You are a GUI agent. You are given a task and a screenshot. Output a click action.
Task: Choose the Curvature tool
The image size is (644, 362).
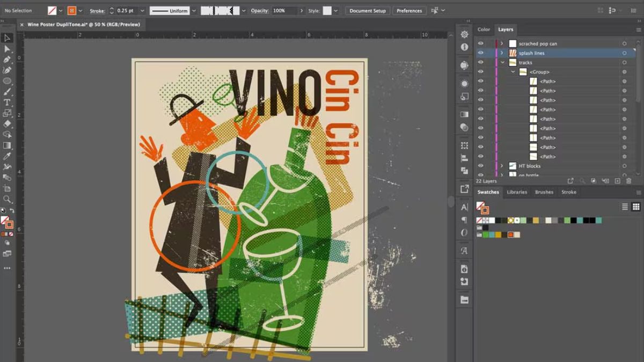click(x=7, y=70)
